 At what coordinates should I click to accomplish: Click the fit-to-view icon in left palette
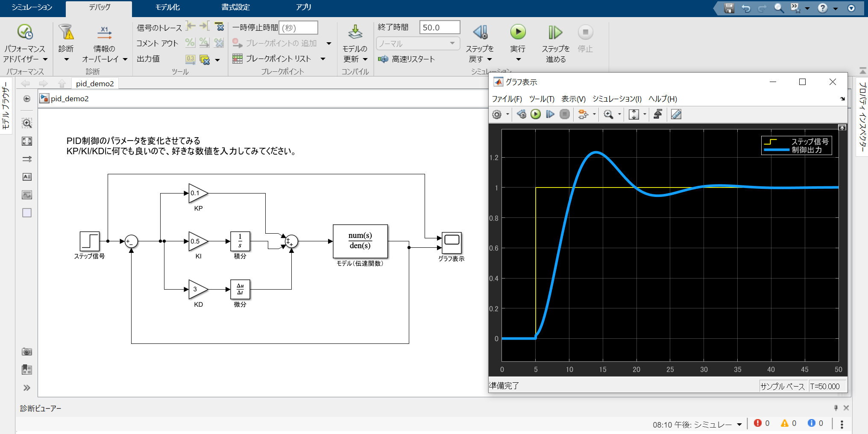point(27,141)
